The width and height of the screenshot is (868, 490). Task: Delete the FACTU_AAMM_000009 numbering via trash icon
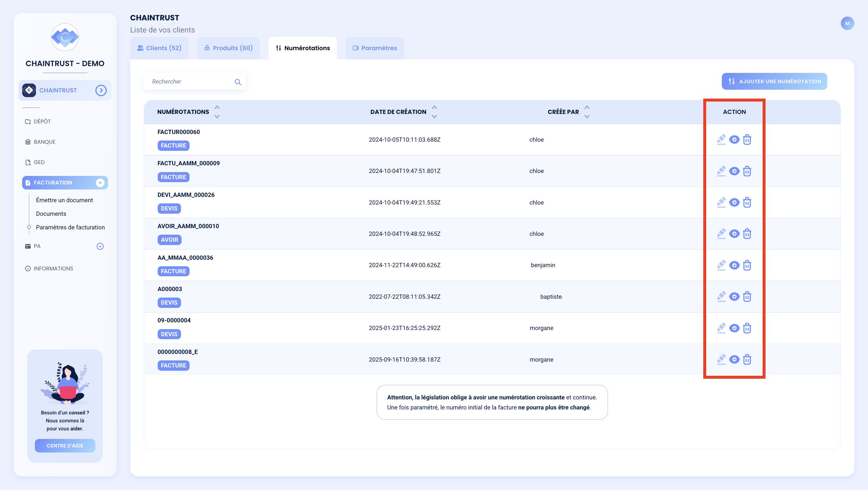pos(747,171)
